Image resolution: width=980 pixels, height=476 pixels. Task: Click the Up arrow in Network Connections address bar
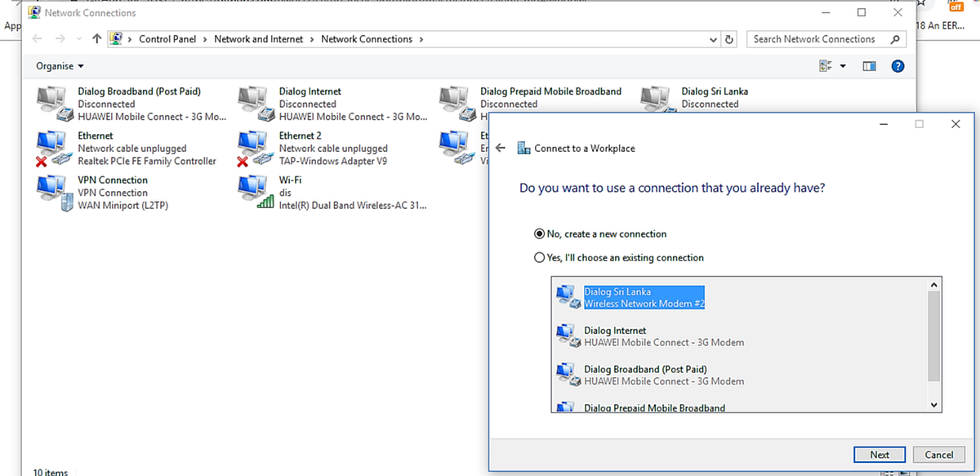pos(97,39)
